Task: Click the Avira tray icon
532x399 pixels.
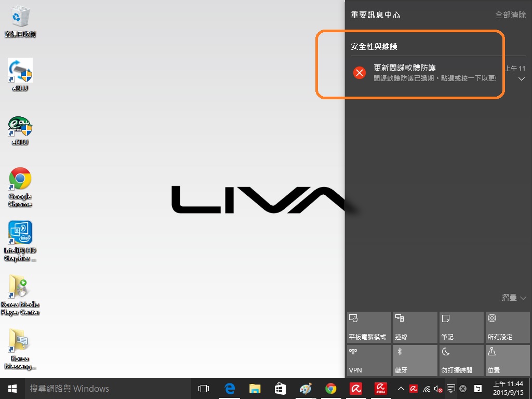Action: (413, 389)
